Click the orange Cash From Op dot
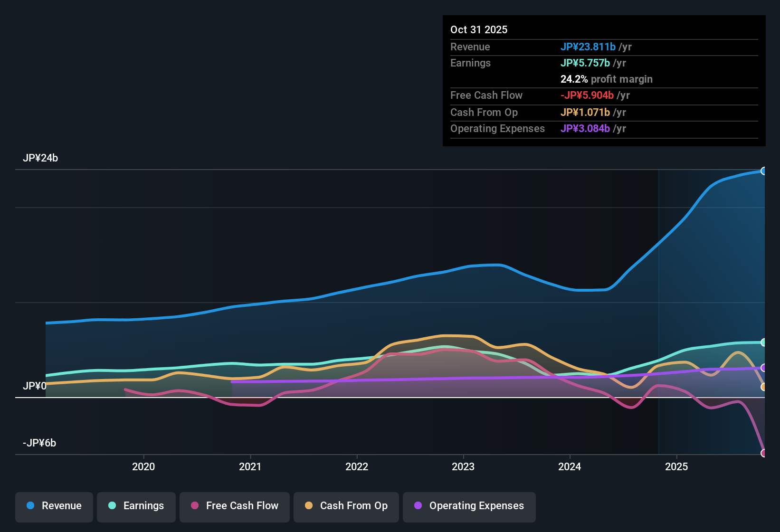 (x=309, y=506)
